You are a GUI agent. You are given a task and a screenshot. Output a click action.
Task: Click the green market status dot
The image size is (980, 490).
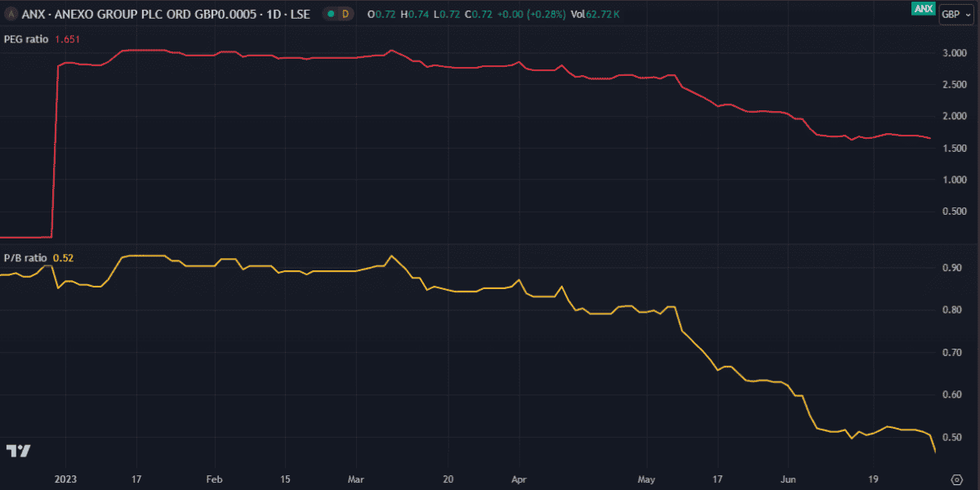click(329, 14)
